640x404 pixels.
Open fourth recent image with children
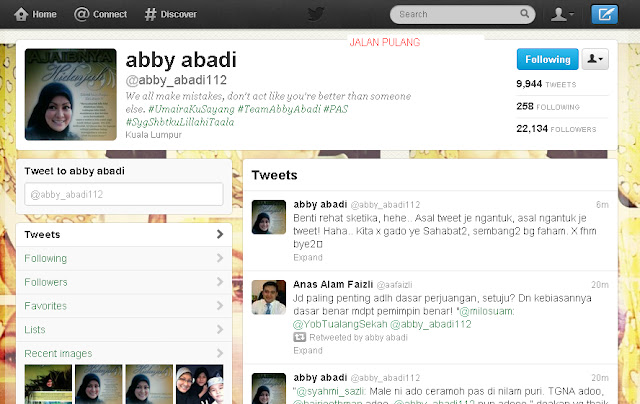click(200, 384)
